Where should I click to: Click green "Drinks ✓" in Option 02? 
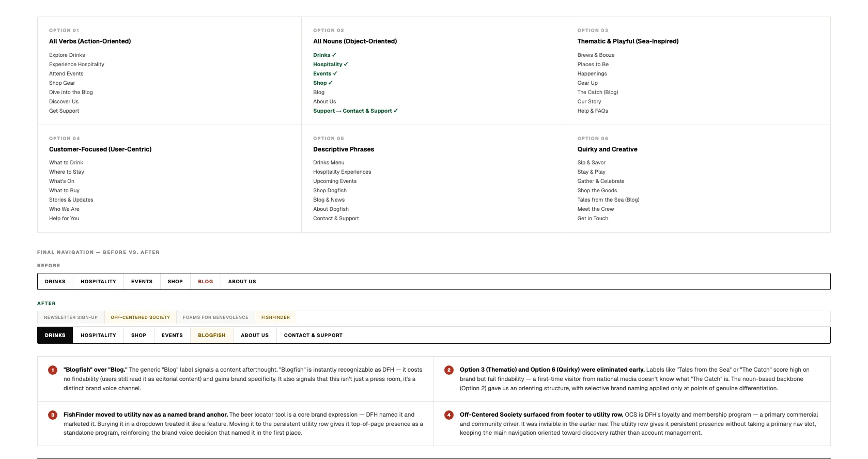324,55
